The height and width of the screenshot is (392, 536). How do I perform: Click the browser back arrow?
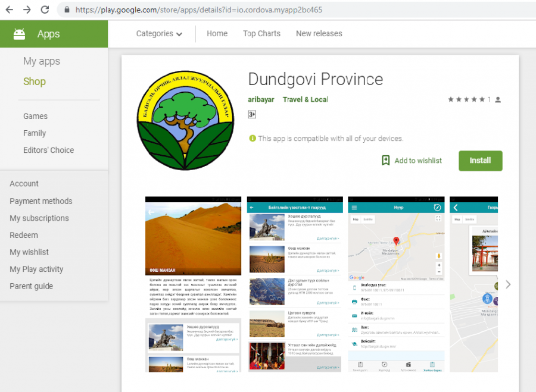pos(10,10)
